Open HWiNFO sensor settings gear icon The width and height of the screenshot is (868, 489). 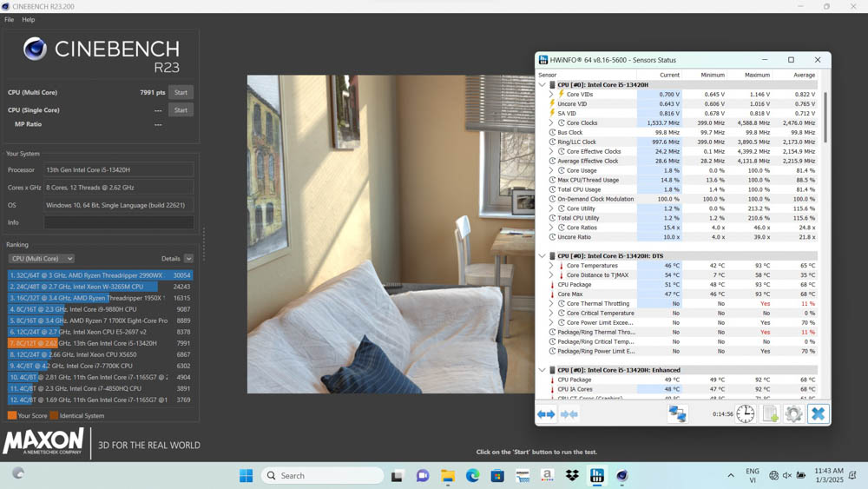pos(794,413)
